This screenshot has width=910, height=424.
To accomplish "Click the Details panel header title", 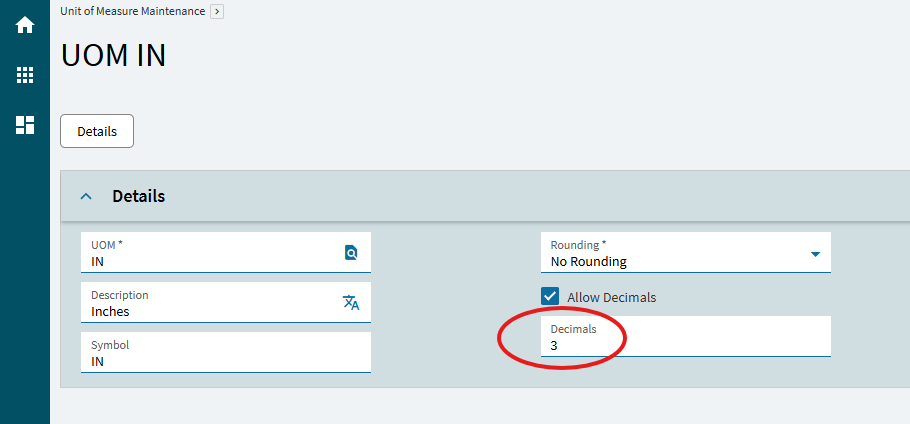I will [x=138, y=197].
